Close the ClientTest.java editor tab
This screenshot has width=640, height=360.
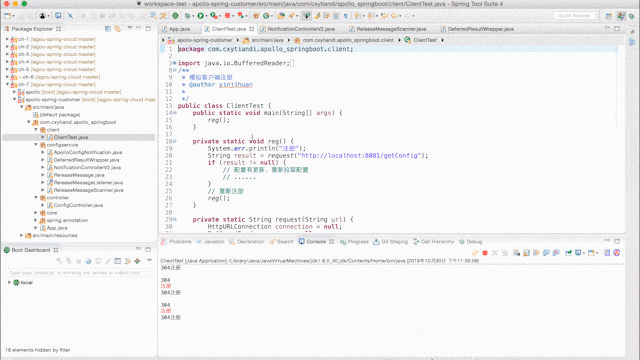click(252, 29)
